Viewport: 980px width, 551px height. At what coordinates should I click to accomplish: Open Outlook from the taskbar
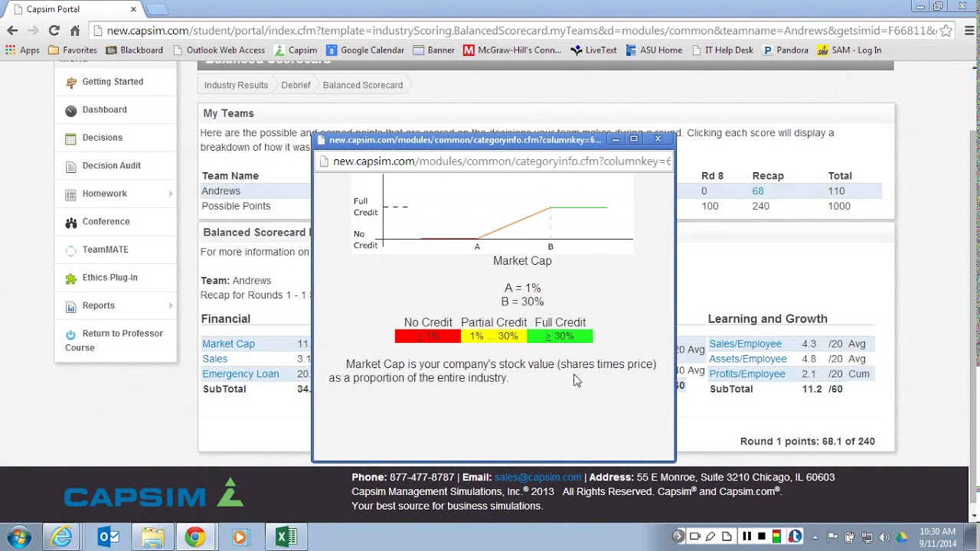109,537
